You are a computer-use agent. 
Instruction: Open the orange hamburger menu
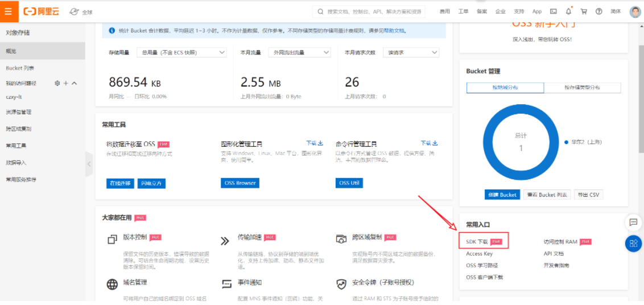pos(9,11)
